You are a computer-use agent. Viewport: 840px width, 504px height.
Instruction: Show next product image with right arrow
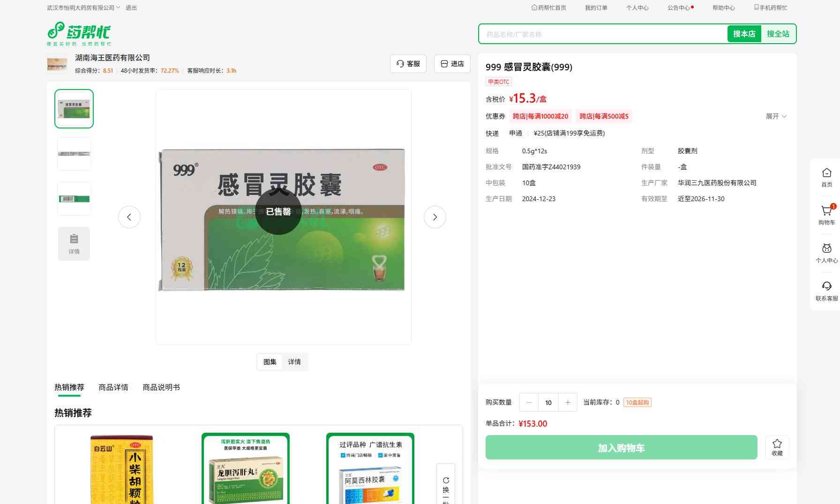click(435, 217)
